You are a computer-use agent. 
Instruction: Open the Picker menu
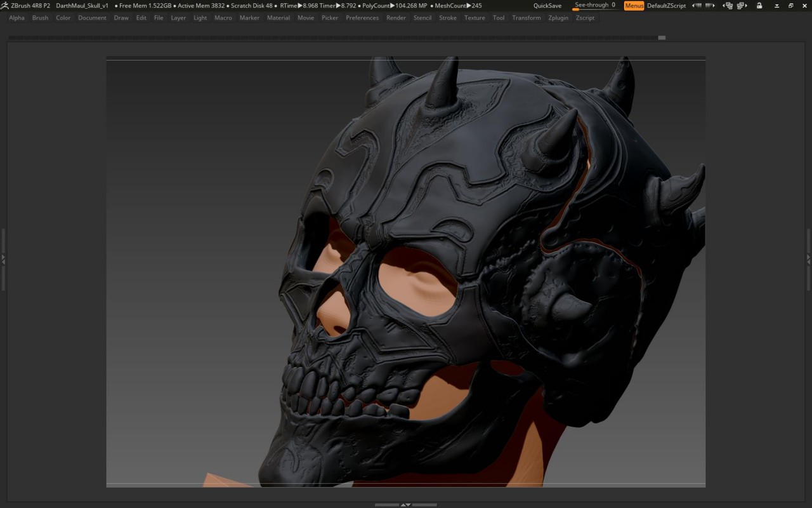coord(330,18)
